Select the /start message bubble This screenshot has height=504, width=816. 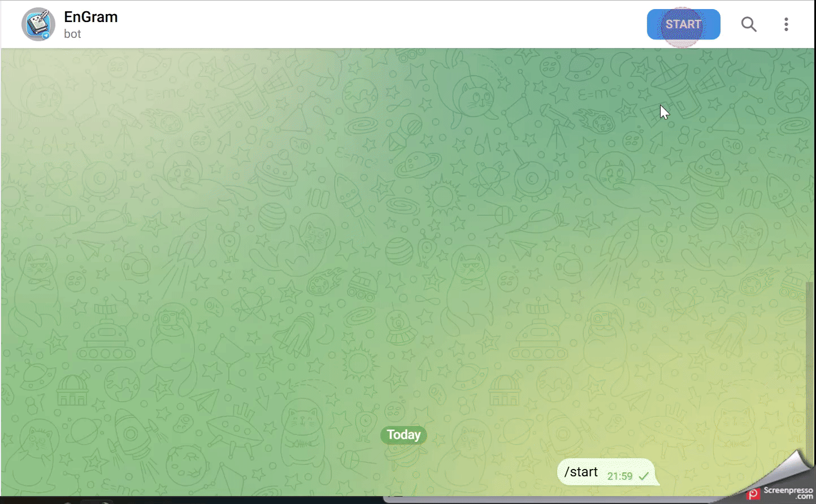pos(606,472)
